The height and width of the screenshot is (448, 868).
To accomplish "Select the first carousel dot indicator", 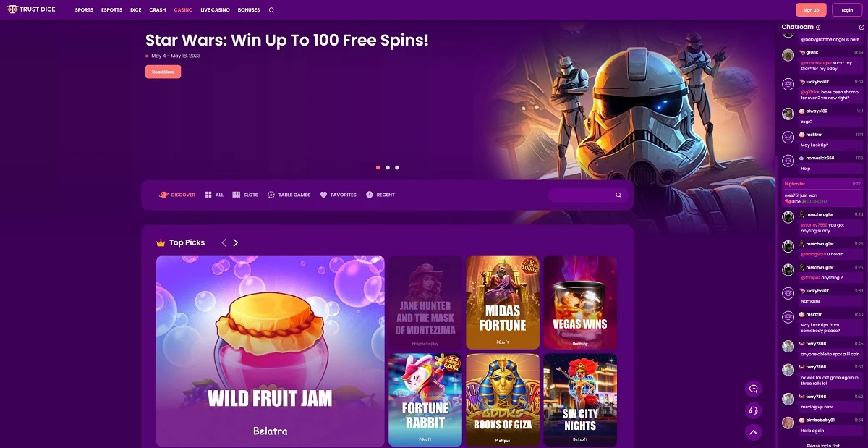I will (x=378, y=167).
